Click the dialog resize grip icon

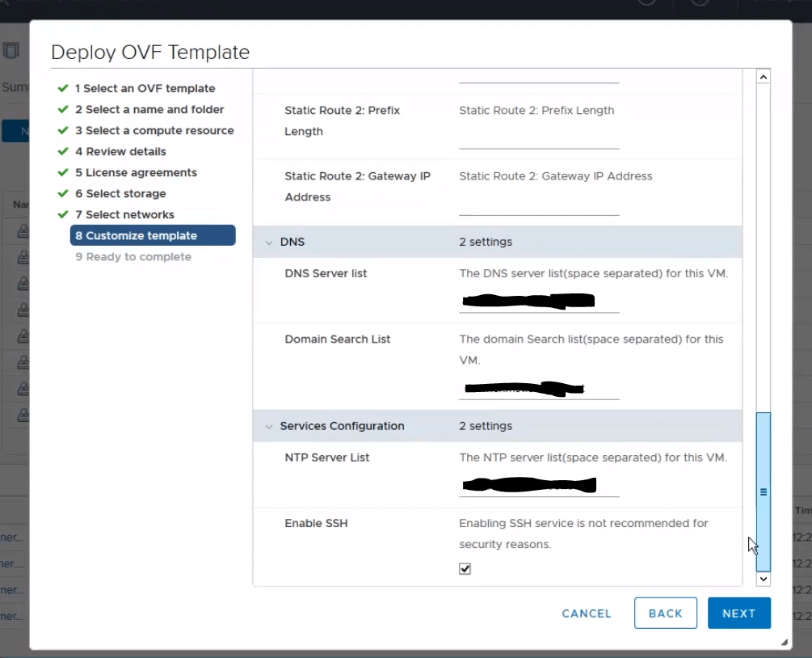pyautogui.click(x=783, y=642)
